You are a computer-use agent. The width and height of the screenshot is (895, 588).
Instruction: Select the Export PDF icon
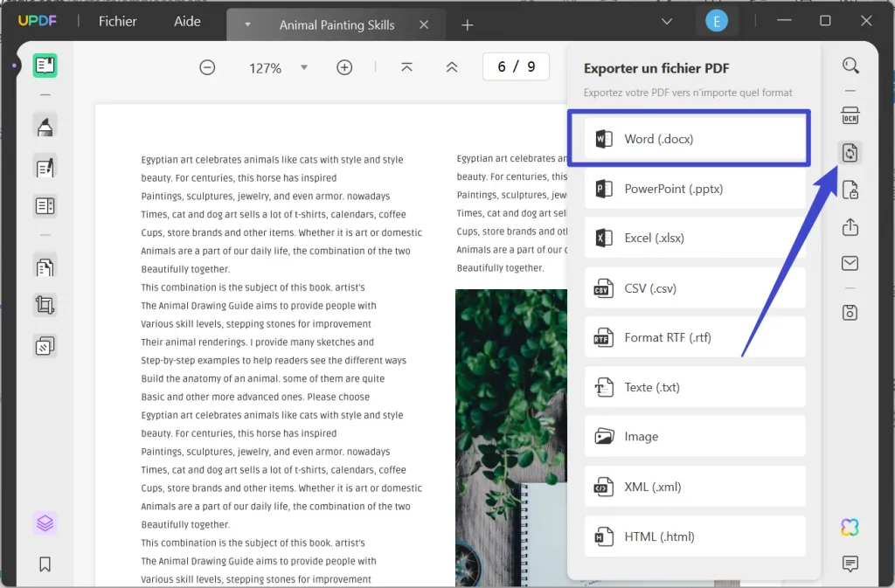coord(850,152)
